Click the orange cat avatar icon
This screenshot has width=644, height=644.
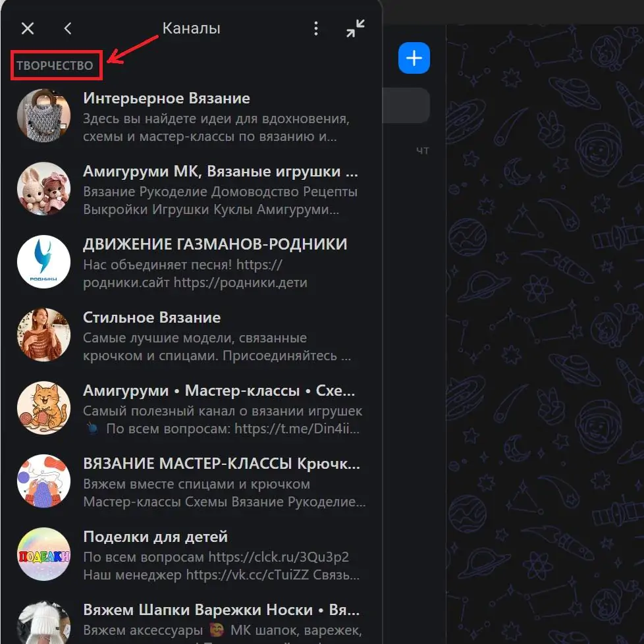(x=43, y=408)
